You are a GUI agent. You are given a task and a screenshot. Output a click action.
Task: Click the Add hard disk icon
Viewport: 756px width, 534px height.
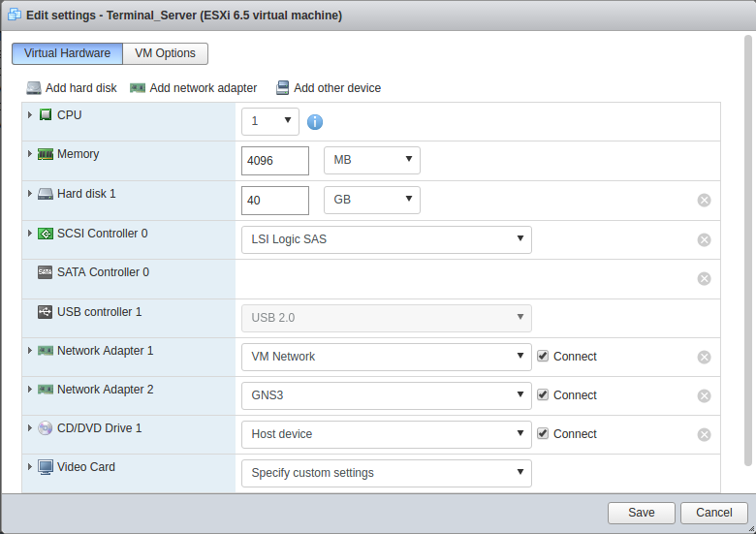click(34, 88)
